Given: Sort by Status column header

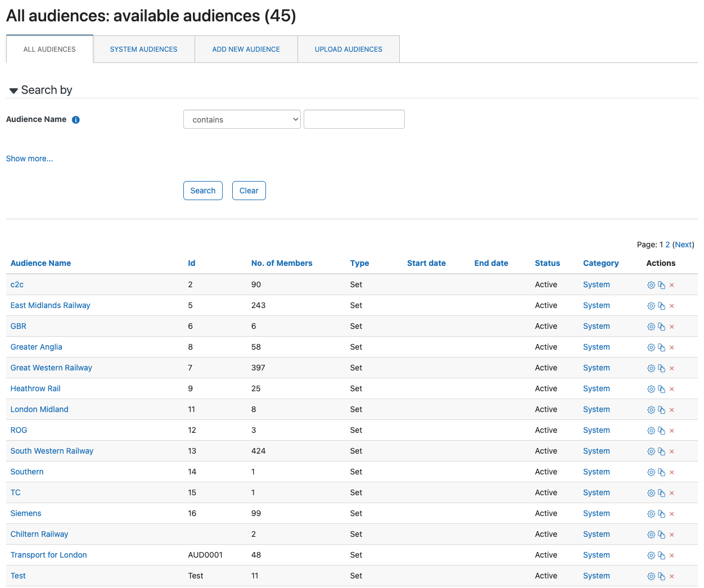Looking at the screenshot, I should coord(548,263).
